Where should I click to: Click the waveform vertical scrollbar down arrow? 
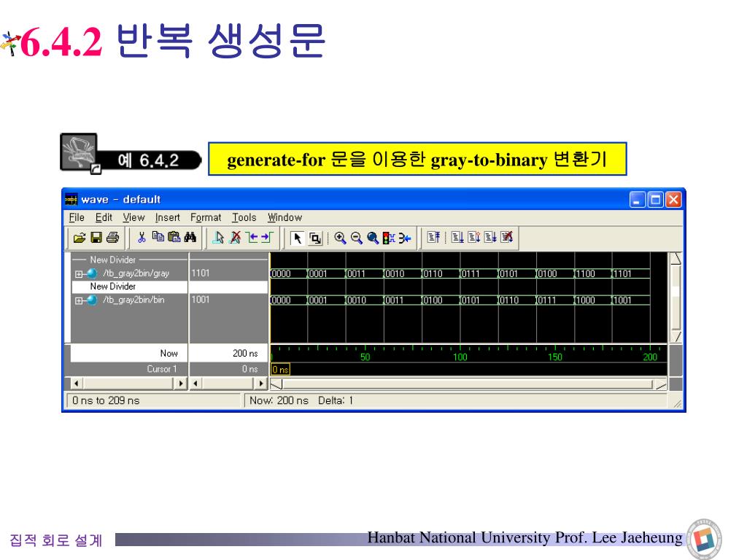[x=676, y=337]
